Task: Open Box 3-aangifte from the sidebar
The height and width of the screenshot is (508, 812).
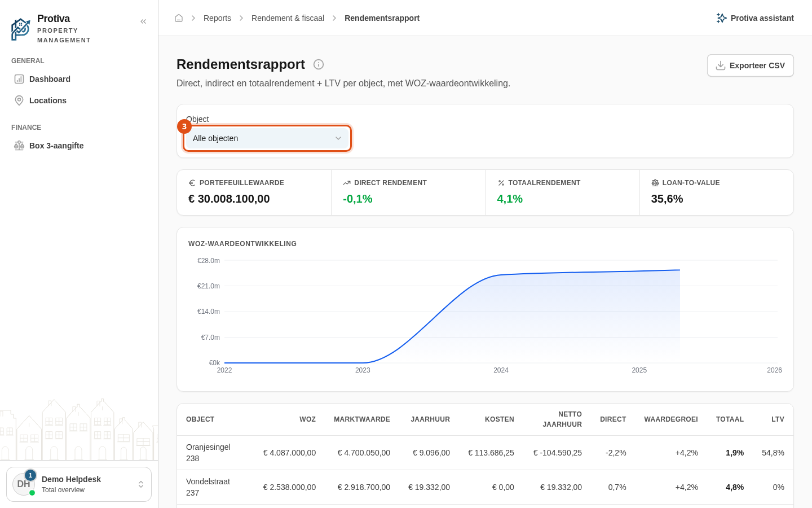Action: pos(79,146)
